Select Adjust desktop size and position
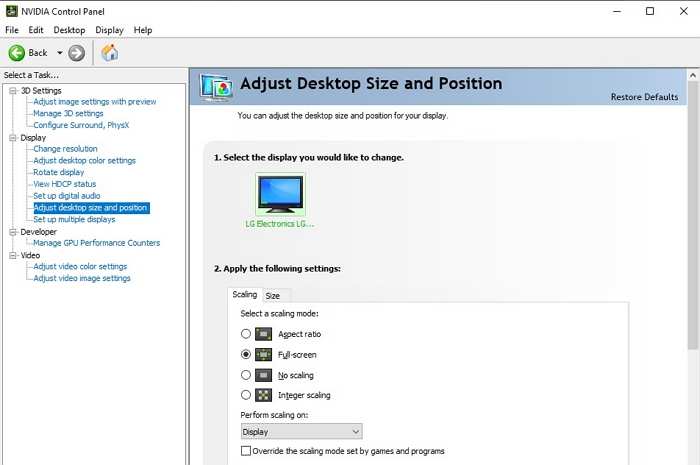This screenshot has height=465, width=700. pos(92,208)
